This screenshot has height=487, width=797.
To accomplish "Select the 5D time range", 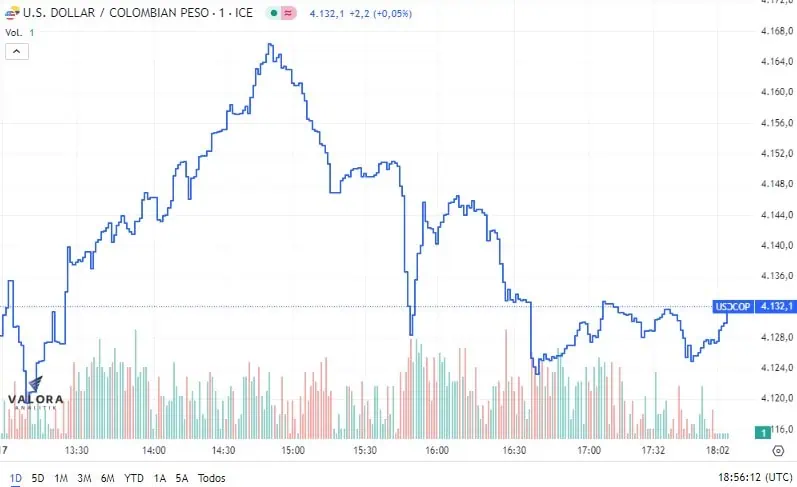I will pyautogui.click(x=38, y=478).
